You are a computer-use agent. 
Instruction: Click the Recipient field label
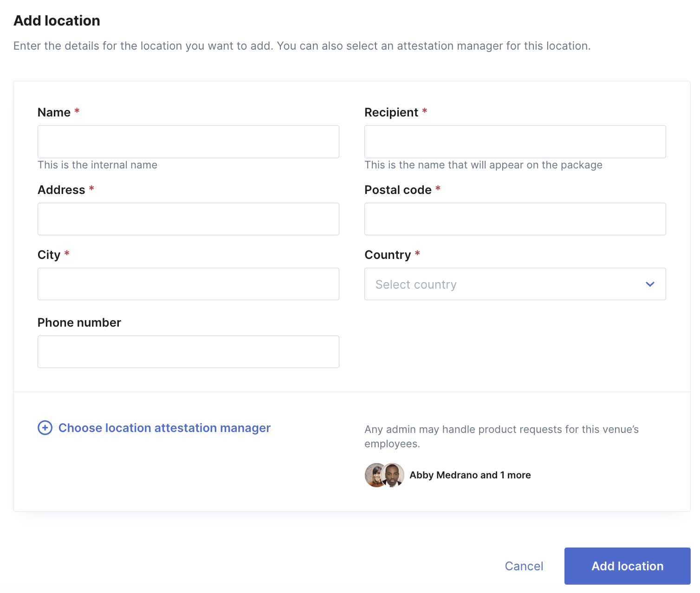[391, 112]
